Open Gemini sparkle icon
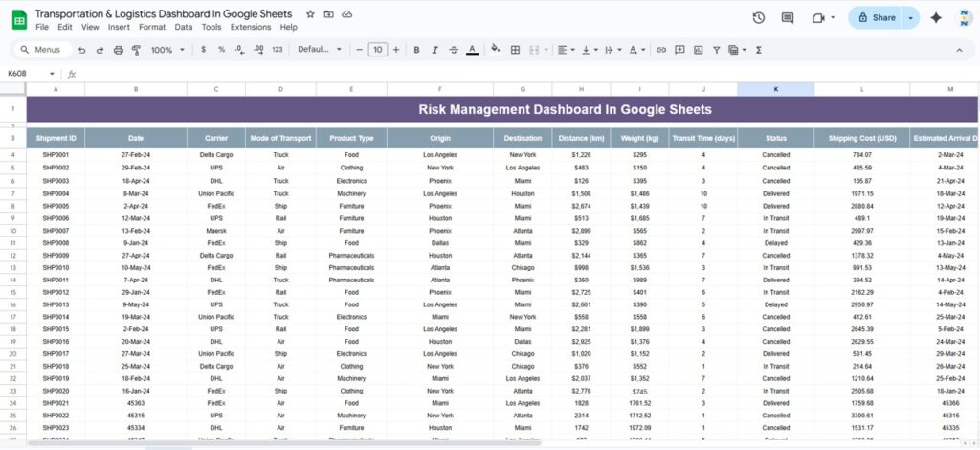 tap(936, 18)
